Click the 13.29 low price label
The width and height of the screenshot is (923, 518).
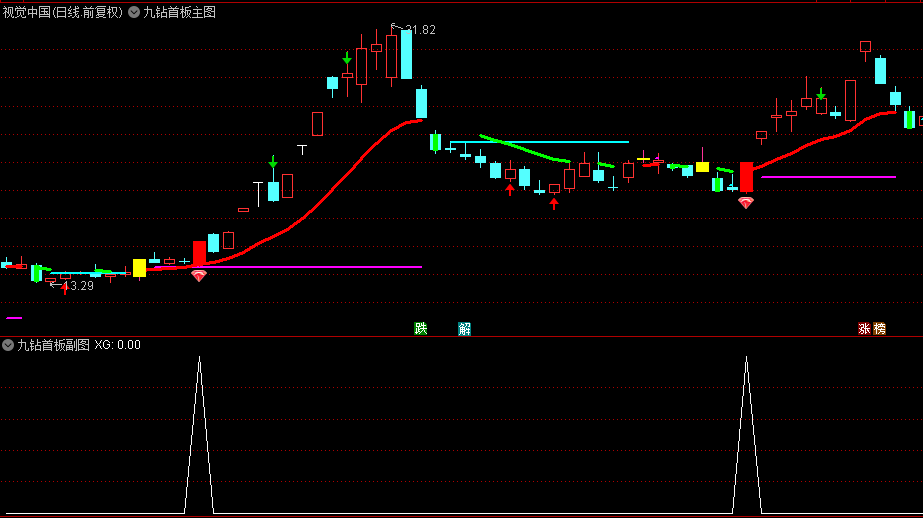[x=78, y=286]
